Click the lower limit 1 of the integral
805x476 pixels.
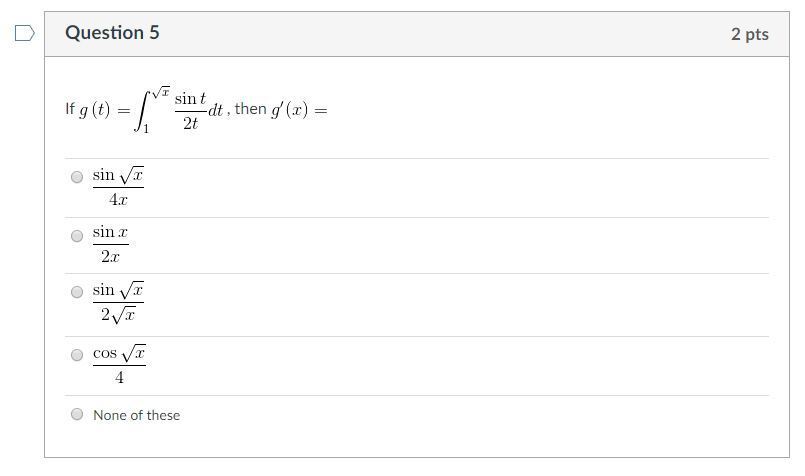click(x=146, y=129)
